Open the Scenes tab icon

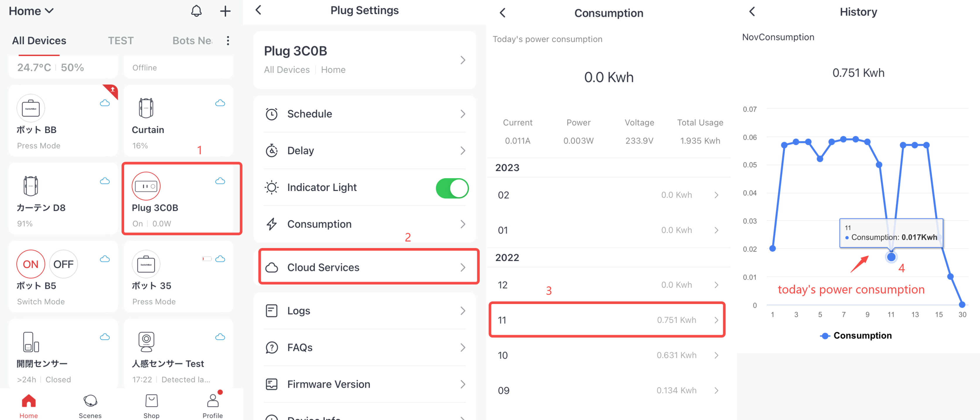coord(90,401)
